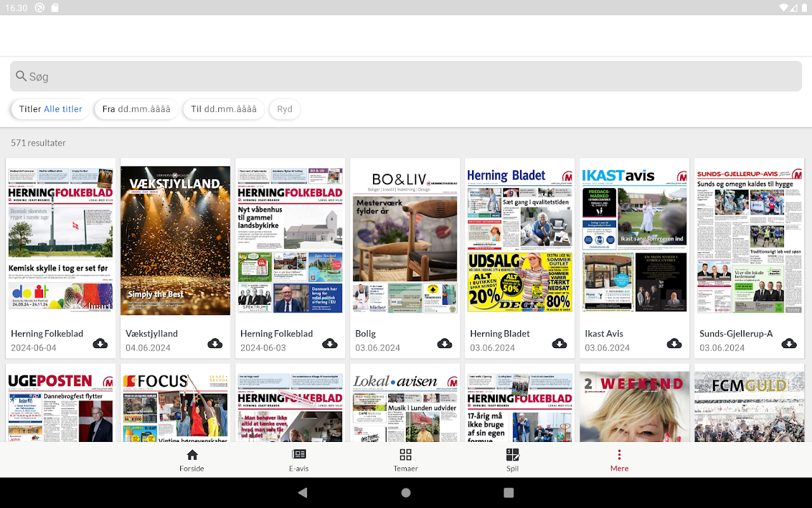
Task: Open the Til date picker
Action: click(x=224, y=109)
